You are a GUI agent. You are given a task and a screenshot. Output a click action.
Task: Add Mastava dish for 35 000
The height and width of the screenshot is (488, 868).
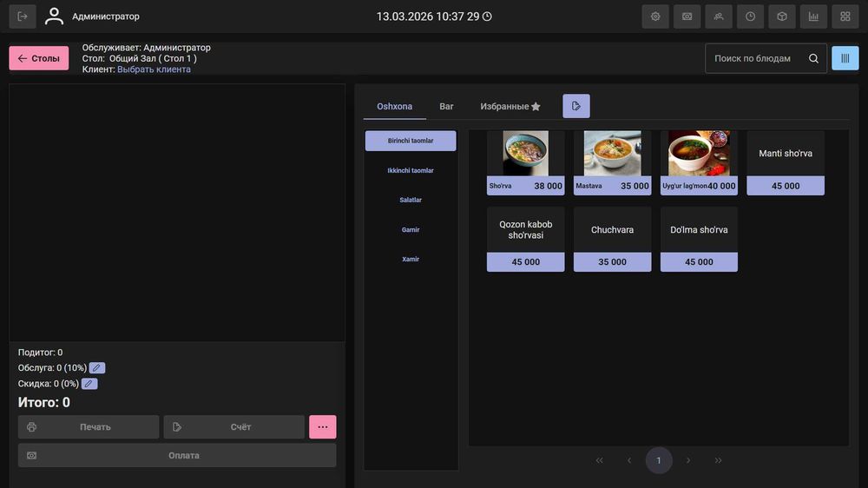(x=612, y=163)
